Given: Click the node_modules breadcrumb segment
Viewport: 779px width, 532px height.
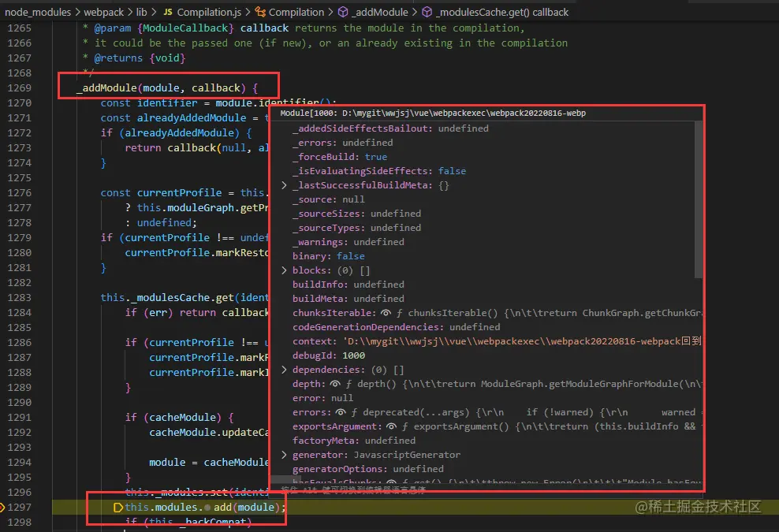Looking at the screenshot, I should tap(38, 12).
